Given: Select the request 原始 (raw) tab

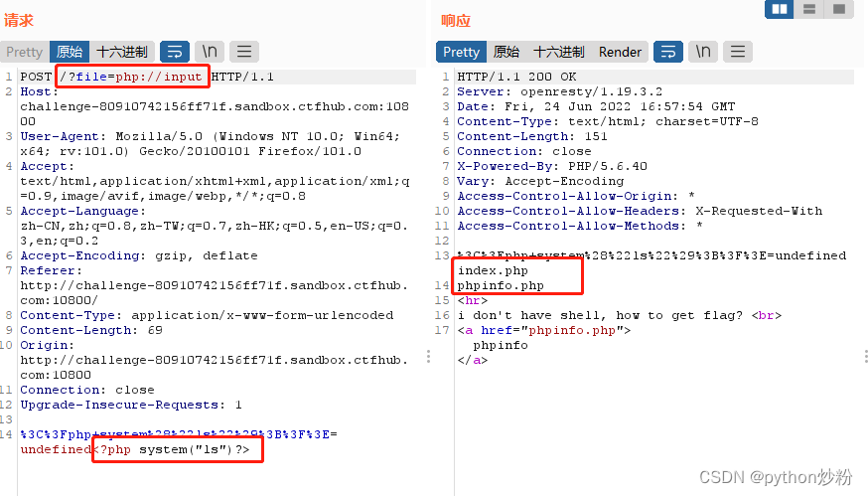Looking at the screenshot, I should pyautogui.click(x=70, y=52).
